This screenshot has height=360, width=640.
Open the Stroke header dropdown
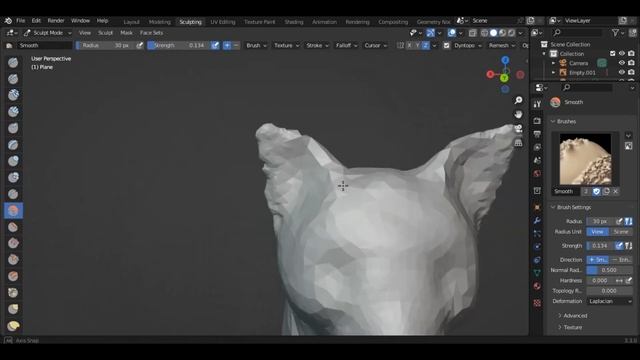318,46
